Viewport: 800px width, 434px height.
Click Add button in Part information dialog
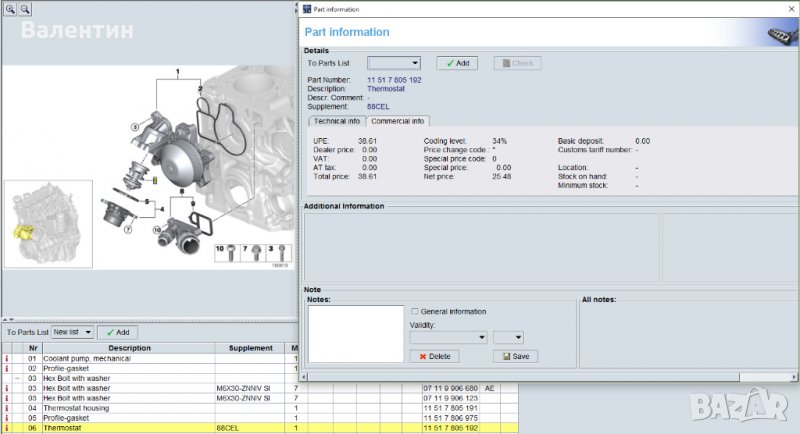pyautogui.click(x=457, y=63)
